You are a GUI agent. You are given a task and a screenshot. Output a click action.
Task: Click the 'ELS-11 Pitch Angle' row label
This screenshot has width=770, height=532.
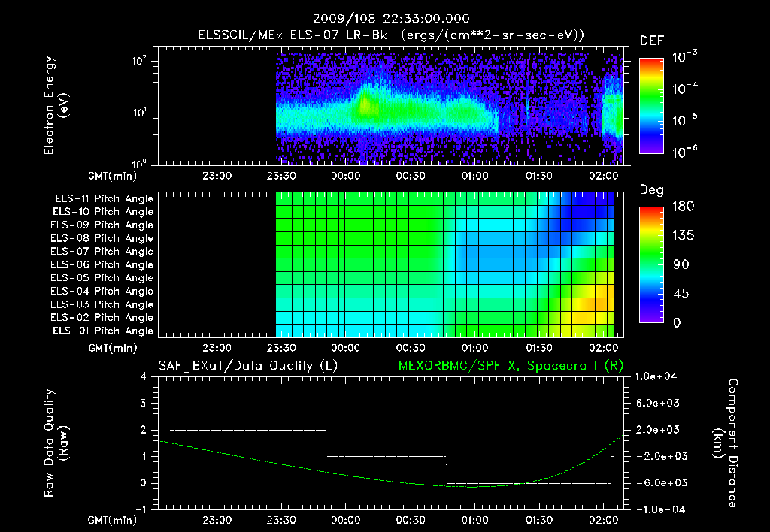104,199
